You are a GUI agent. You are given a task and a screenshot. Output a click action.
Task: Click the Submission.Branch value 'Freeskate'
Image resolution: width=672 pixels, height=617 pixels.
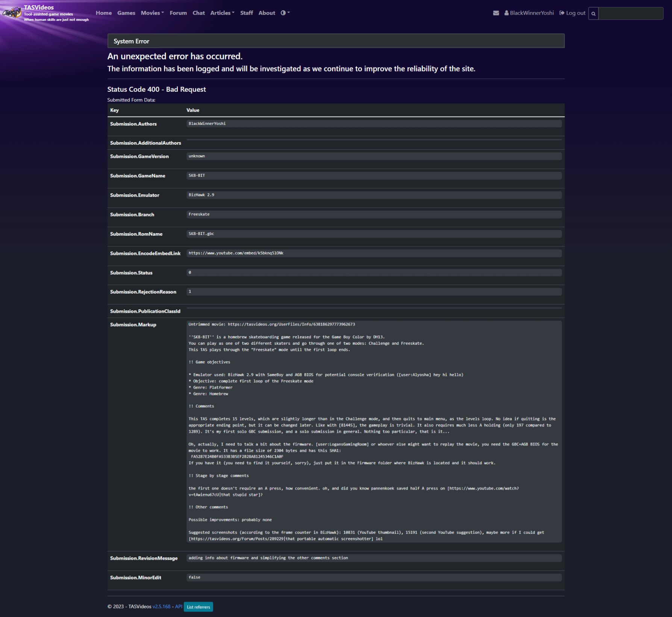(x=199, y=215)
